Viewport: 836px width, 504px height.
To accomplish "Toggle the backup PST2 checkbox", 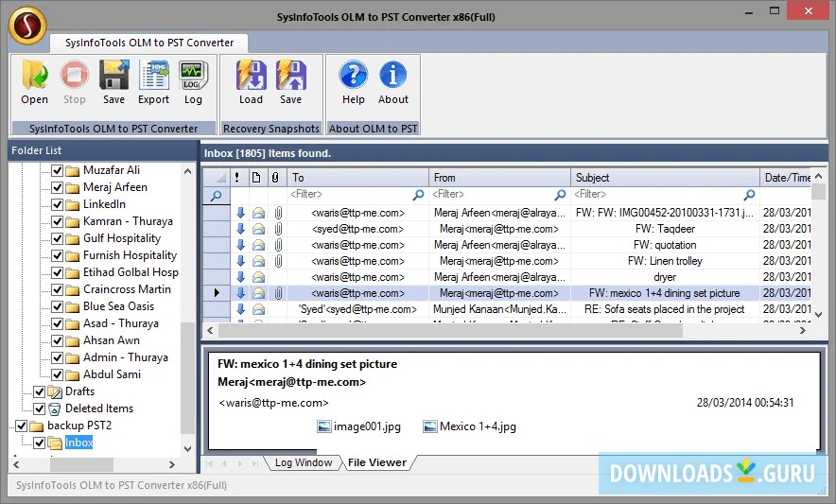I will click(22, 426).
